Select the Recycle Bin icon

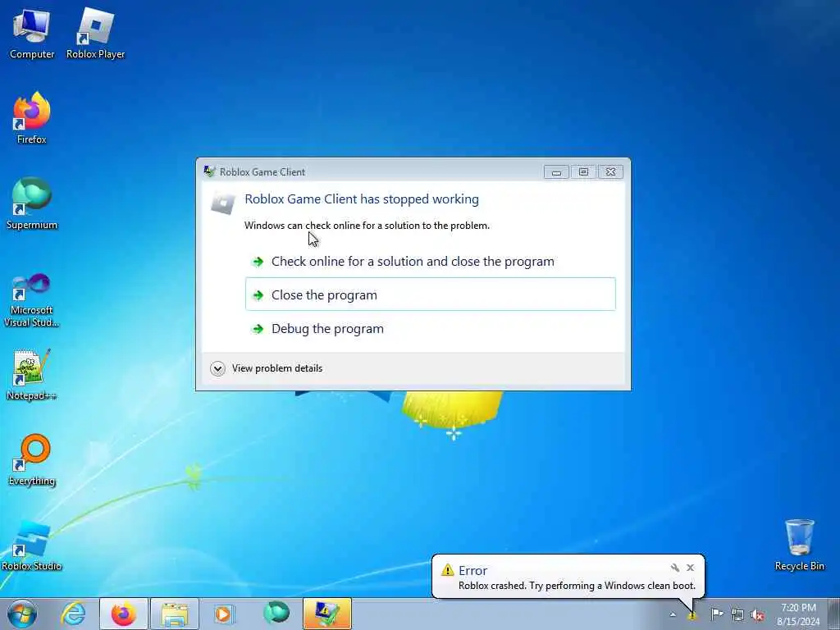pos(799,546)
